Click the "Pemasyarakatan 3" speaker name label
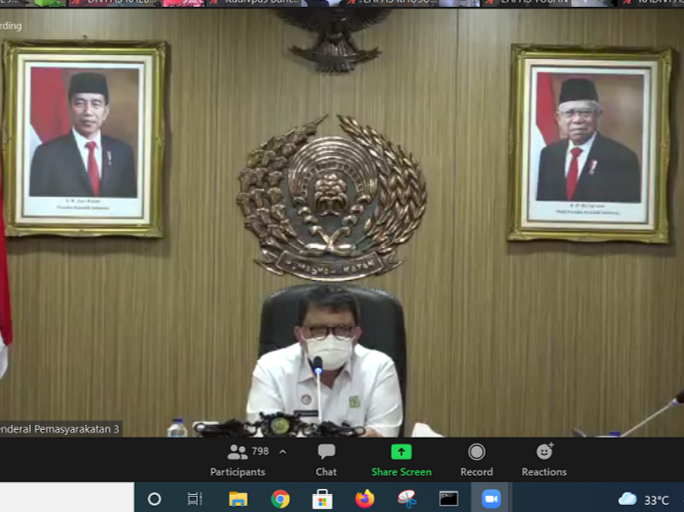Screen dimensions: 684x512 60,429
